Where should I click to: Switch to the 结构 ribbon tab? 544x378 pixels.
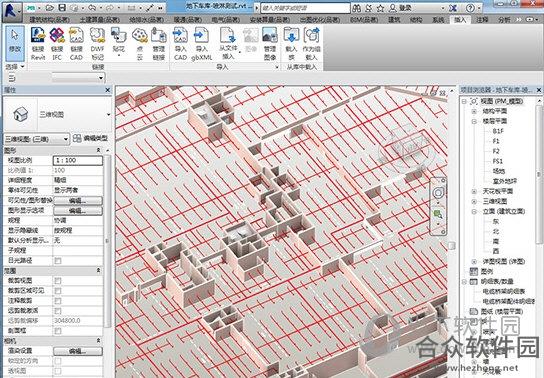[x=416, y=20]
